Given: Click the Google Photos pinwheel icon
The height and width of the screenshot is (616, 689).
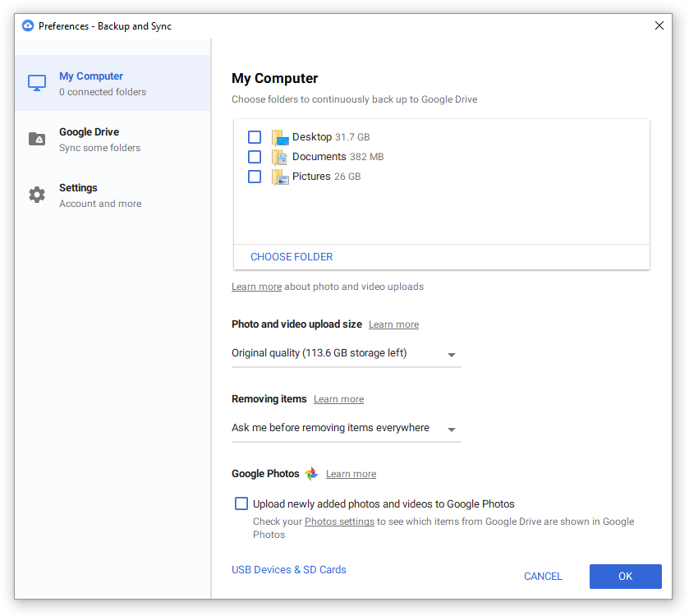Looking at the screenshot, I should 311,474.
